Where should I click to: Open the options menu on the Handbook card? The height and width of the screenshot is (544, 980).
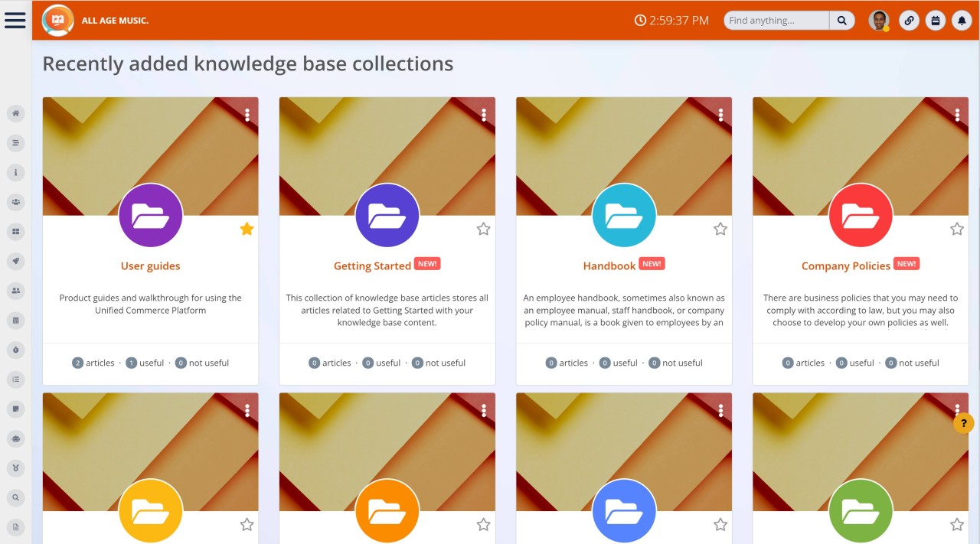pyautogui.click(x=720, y=114)
